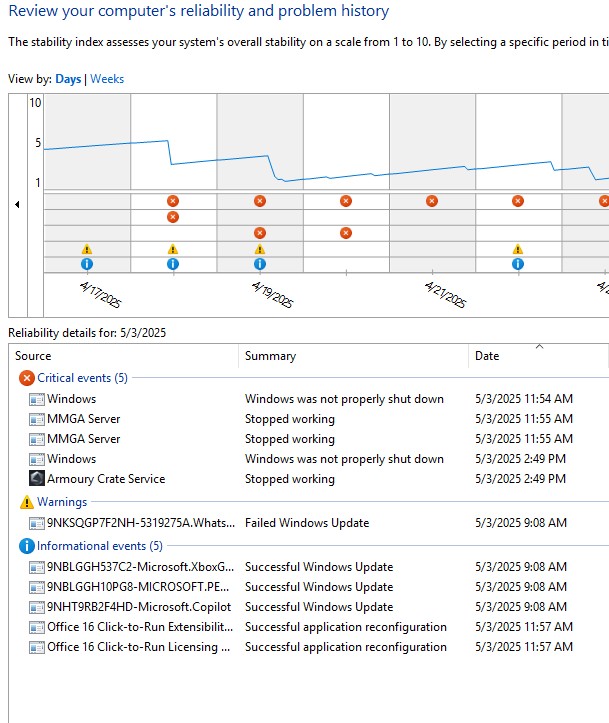Select the blue information icon in the 4/19/2025 column

(x=260, y=264)
